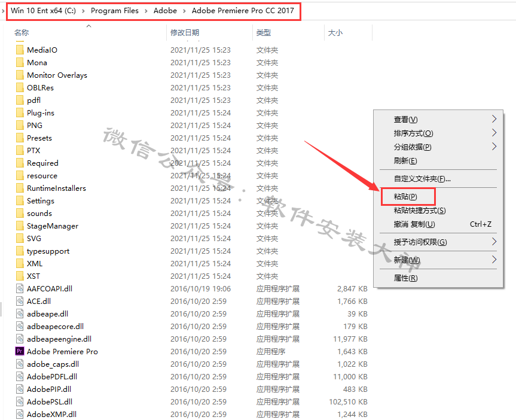Viewport: 516px width, 420px height.
Task: Choose 自定义文件夹(F)... in the context menu
Action: coord(422,179)
